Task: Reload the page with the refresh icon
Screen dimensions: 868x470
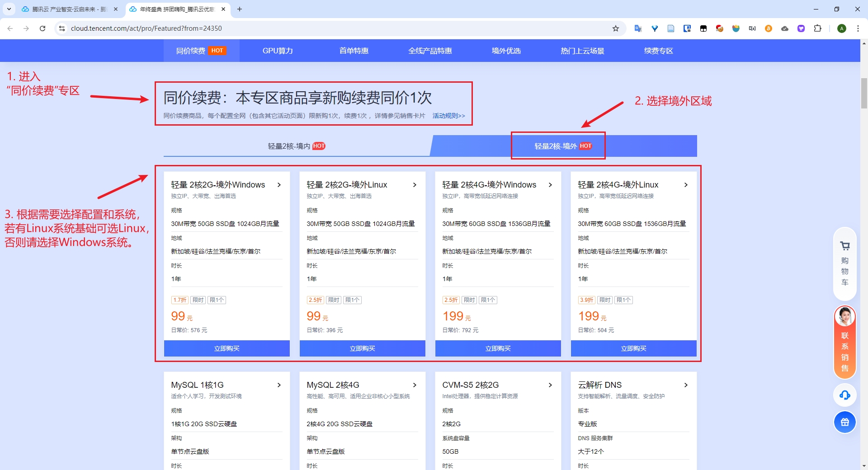Action: point(42,28)
